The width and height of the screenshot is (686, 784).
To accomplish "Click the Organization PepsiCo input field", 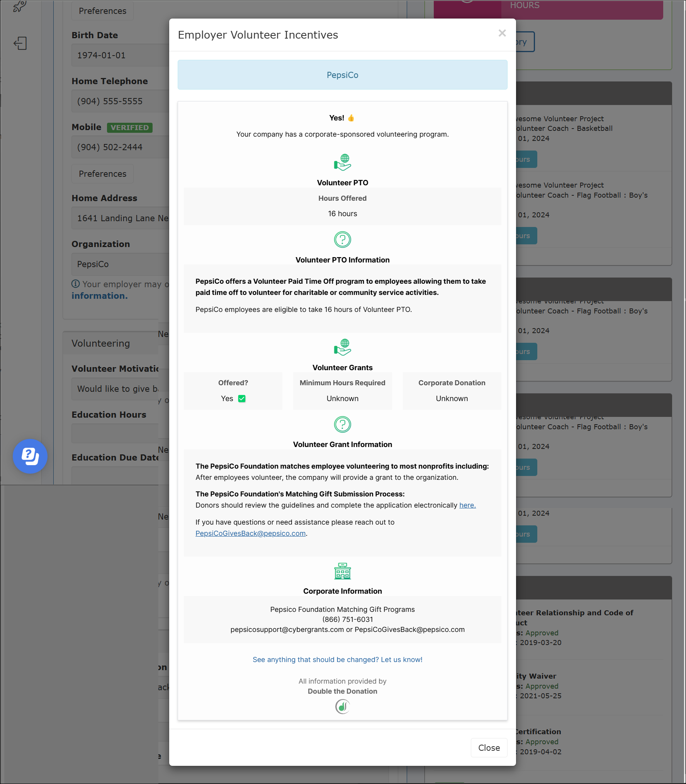I will 120,264.
